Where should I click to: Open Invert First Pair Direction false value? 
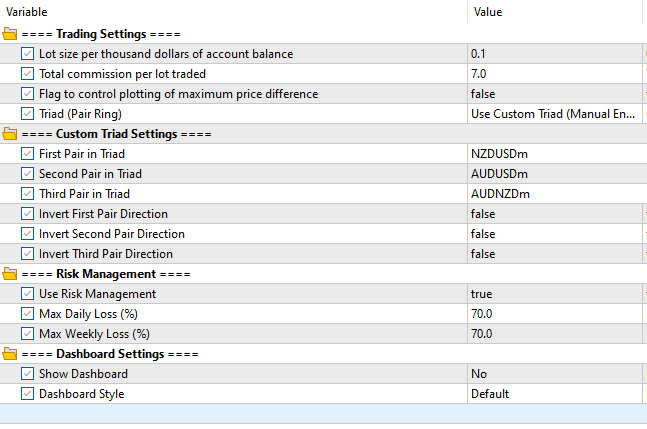(x=553, y=213)
